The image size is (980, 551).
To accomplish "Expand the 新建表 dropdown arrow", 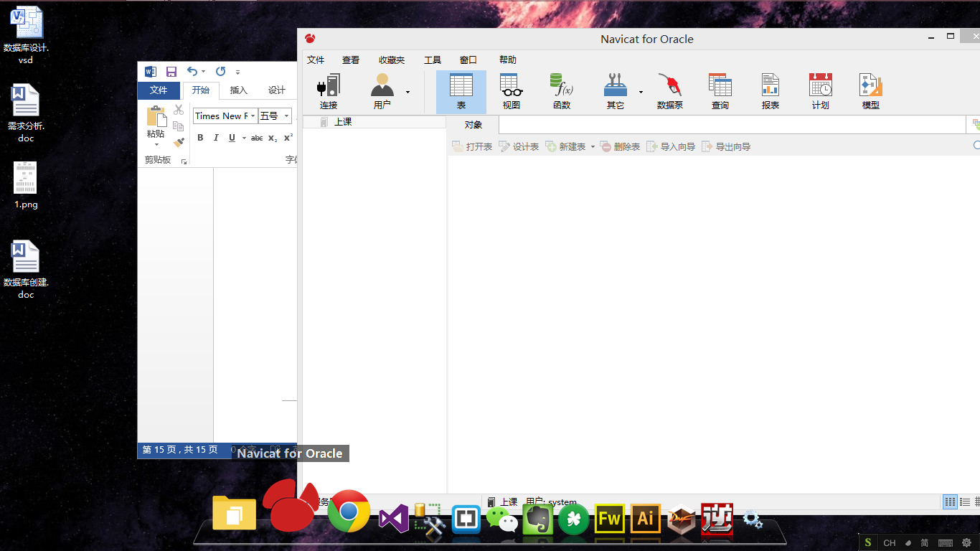I will tap(593, 147).
